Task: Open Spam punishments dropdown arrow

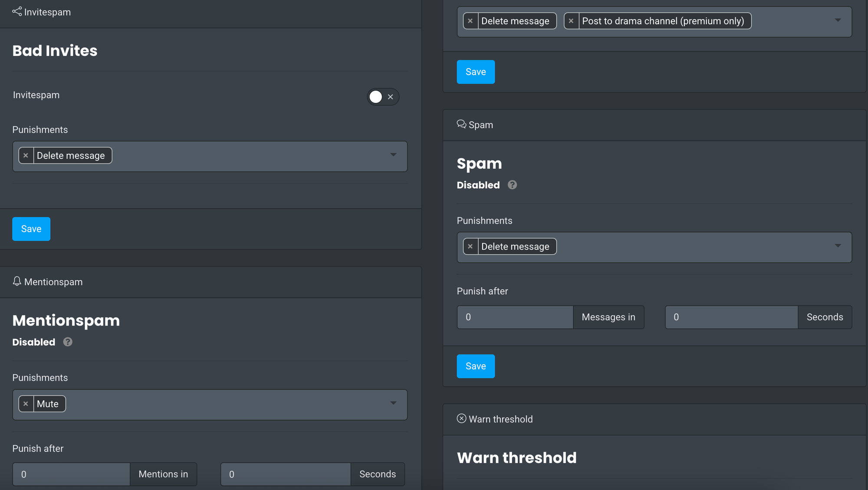Action: pyautogui.click(x=838, y=246)
